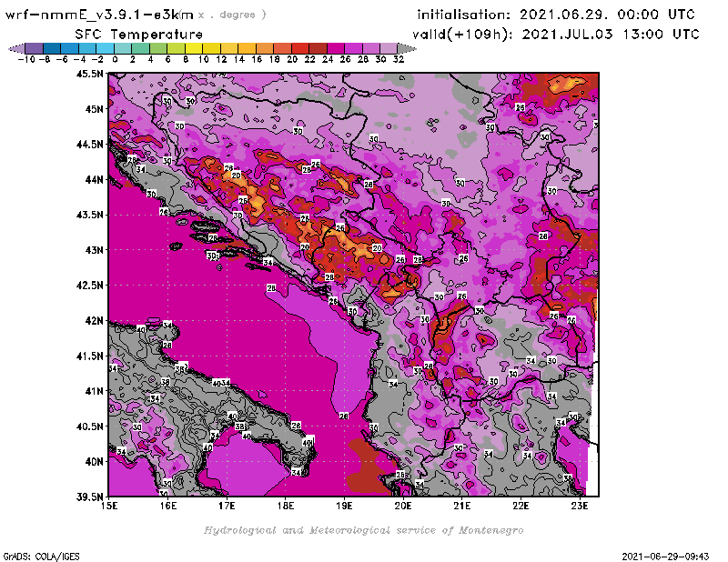Click the '19E' longitude label
The width and height of the screenshot is (728, 562).
[344, 506]
